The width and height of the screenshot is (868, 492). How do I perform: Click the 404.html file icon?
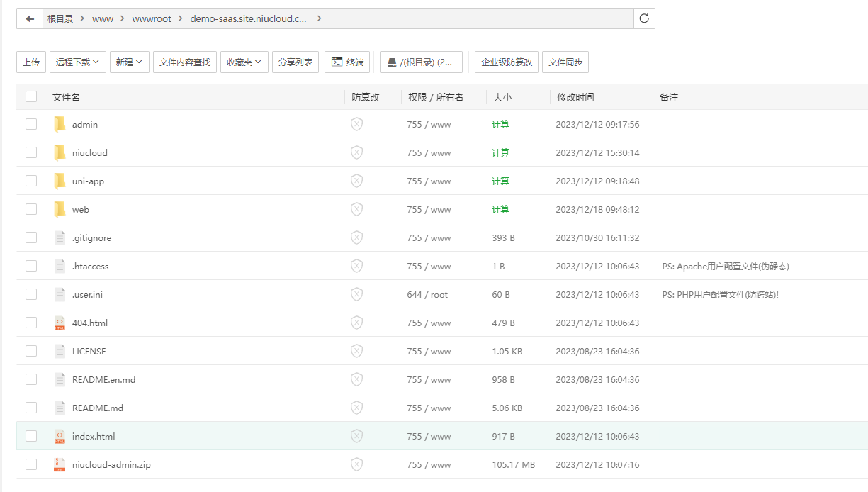[x=60, y=323]
